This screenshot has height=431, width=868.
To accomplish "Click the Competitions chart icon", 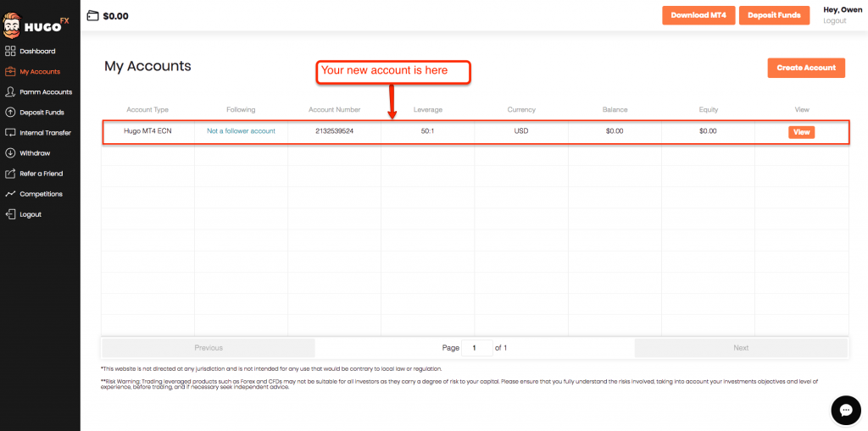I will 10,194.
